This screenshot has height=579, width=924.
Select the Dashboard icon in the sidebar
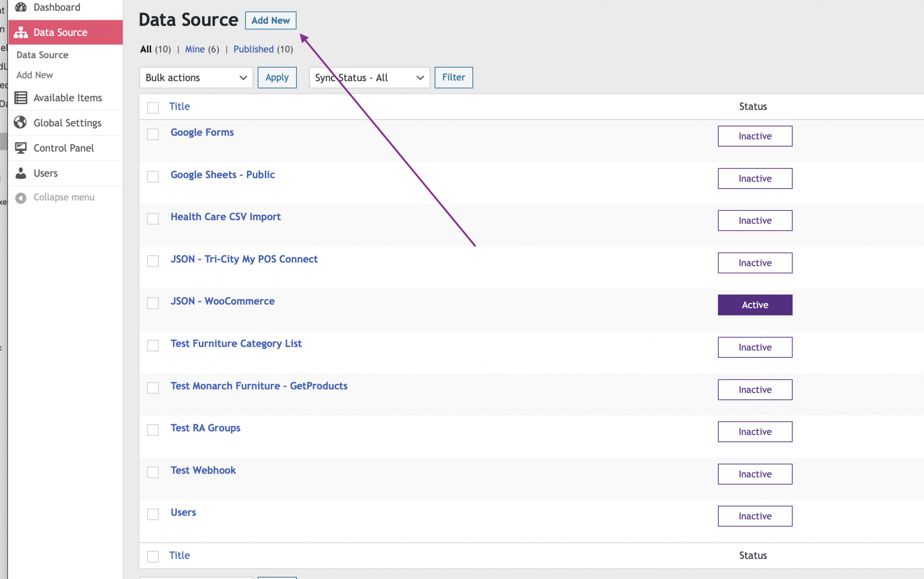click(x=21, y=7)
